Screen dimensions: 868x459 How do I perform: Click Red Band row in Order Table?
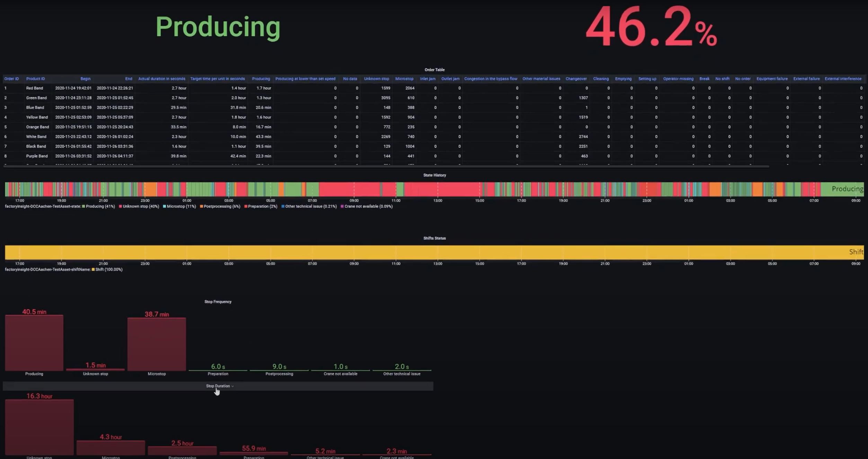click(x=35, y=88)
